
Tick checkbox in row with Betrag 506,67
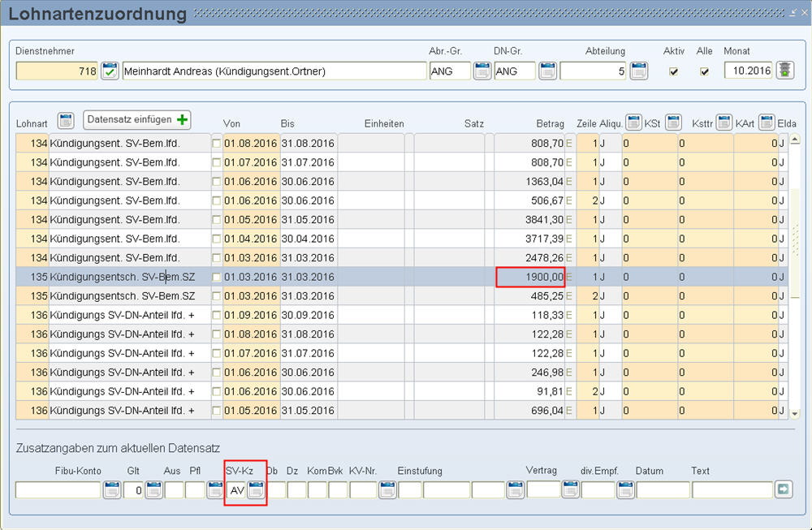click(217, 200)
